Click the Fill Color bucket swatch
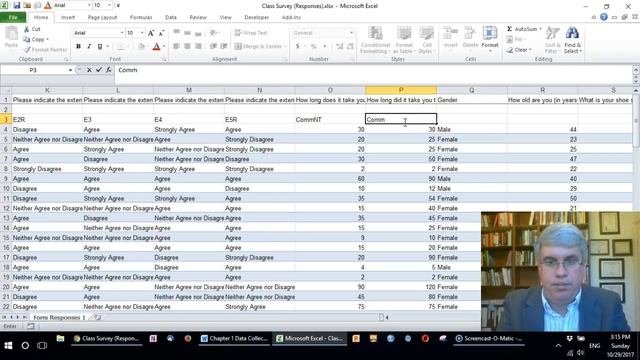Image resolution: width=640 pixels, height=360 pixels. 141,47
